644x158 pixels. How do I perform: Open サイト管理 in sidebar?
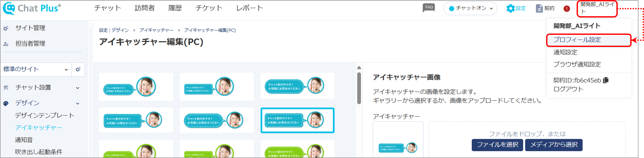(30, 28)
